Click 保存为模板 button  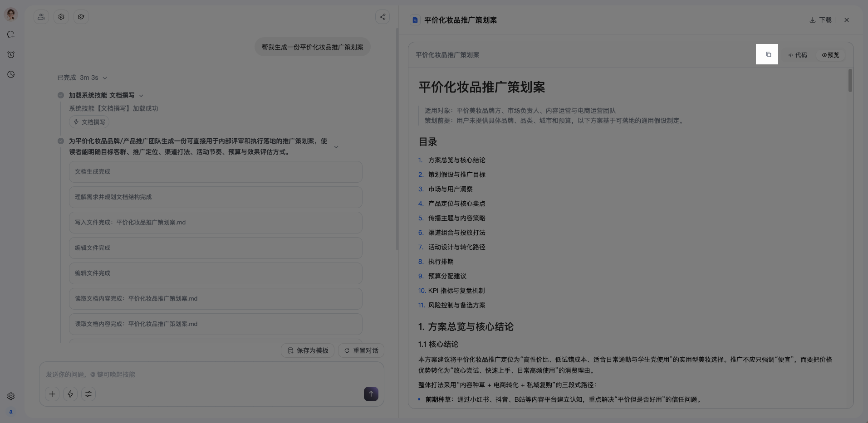pyautogui.click(x=308, y=350)
